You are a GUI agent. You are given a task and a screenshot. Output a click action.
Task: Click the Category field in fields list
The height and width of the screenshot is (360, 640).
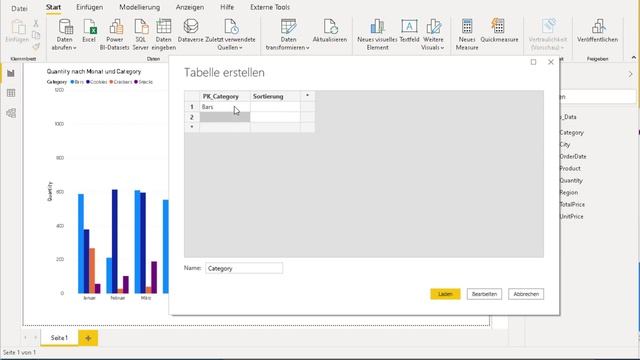pyautogui.click(x=571, y=133)
